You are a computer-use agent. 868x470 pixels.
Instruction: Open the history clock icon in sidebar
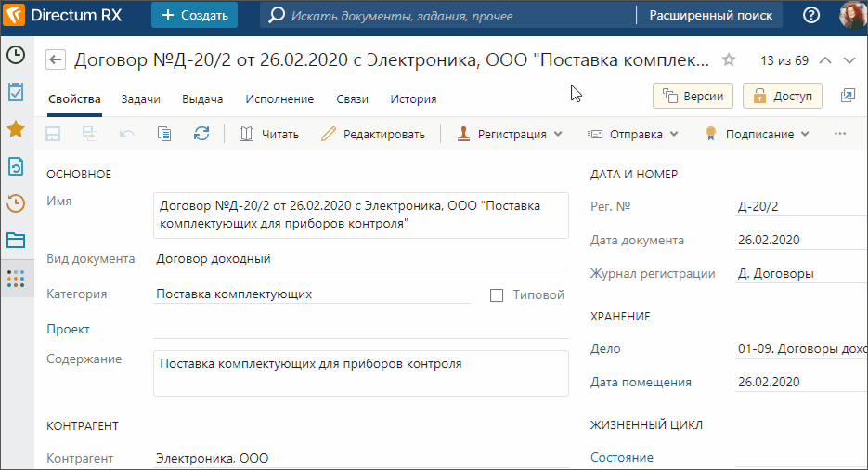16,203
